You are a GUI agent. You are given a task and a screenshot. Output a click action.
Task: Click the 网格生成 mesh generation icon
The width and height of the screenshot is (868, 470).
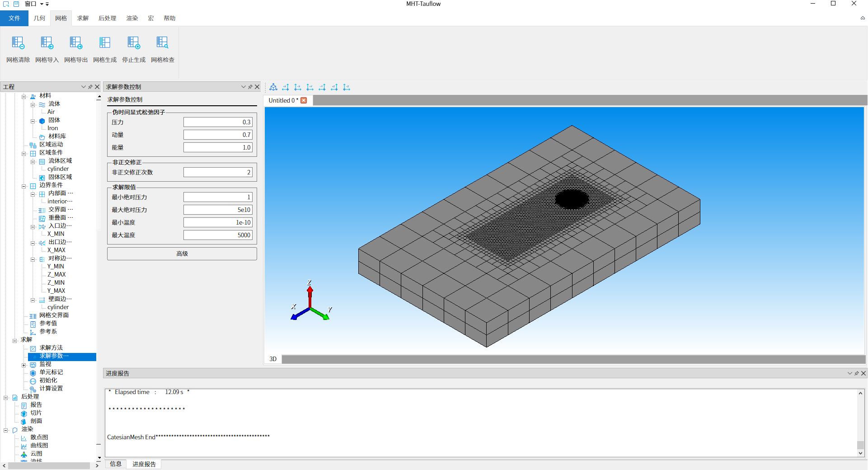(x=105, y=43)
